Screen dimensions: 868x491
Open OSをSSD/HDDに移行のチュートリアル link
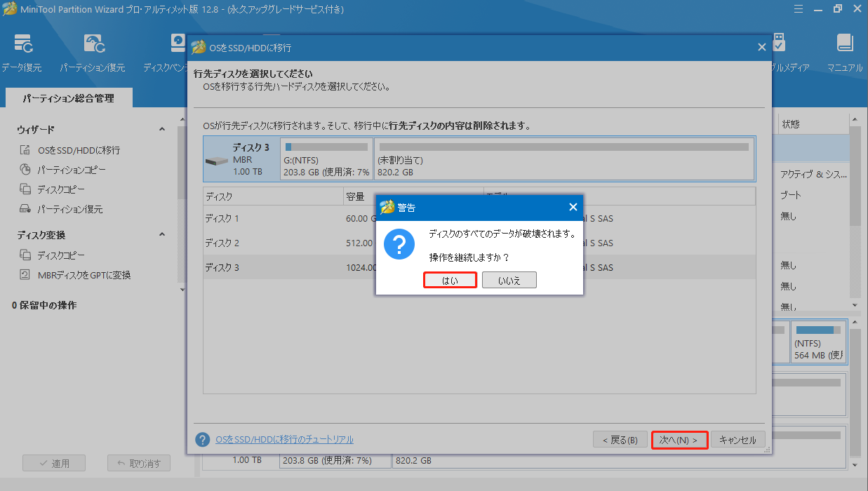point(284,439)
